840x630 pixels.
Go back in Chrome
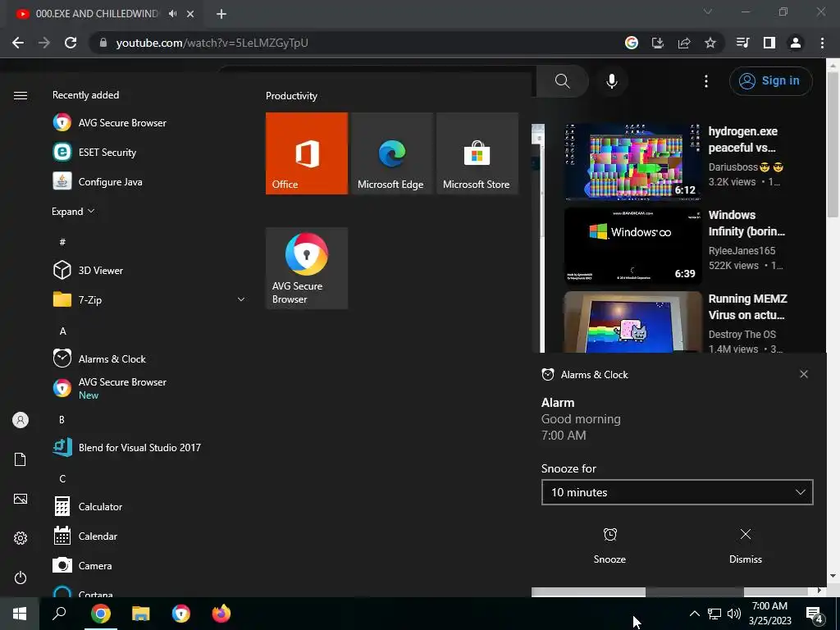(x=18, y=43)
